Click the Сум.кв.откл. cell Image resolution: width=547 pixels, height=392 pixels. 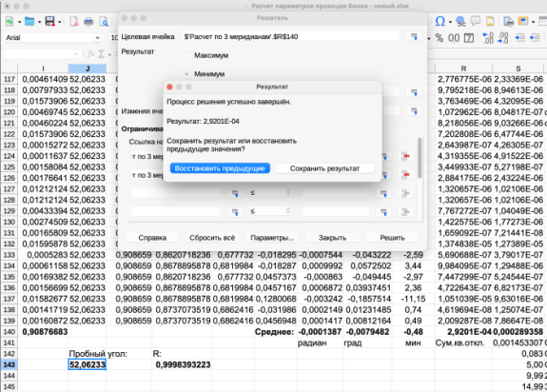click(463, 343)
